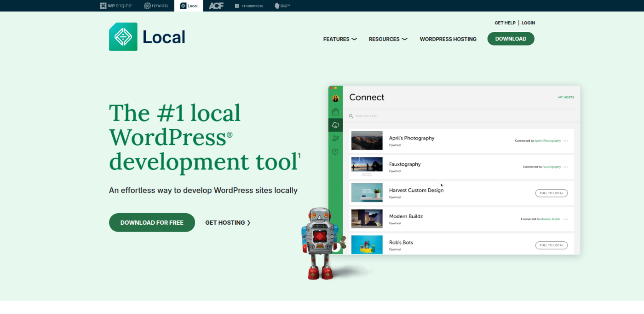This screenshot has width=644, height=314.
Task: Open three-dot menu for Fauxtography
Action: [565, 167]
